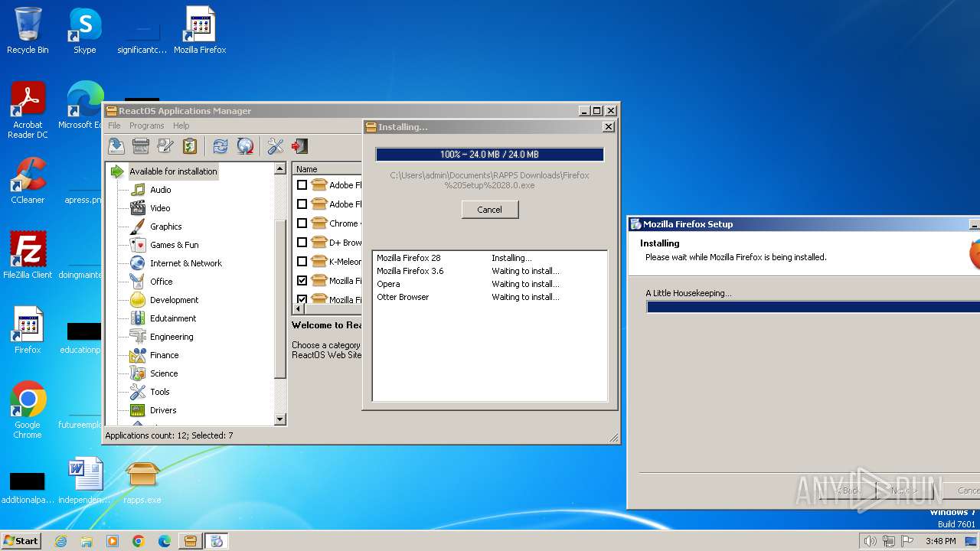Screen dimensions: 980x551
Task: Open Edge from the taskbar
Action: [x=165, y=541]
